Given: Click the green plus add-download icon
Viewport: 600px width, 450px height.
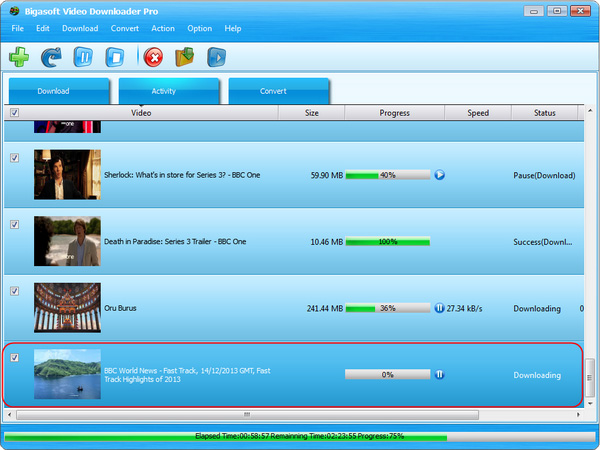Looking at the screenshot, I should [x=19, y=57].
